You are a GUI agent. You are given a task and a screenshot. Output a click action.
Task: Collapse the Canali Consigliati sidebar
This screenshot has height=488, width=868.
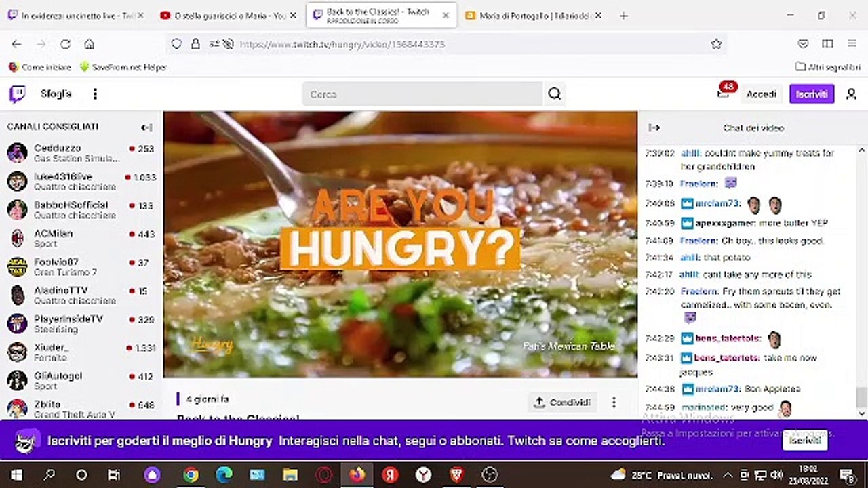pos(146,127)
